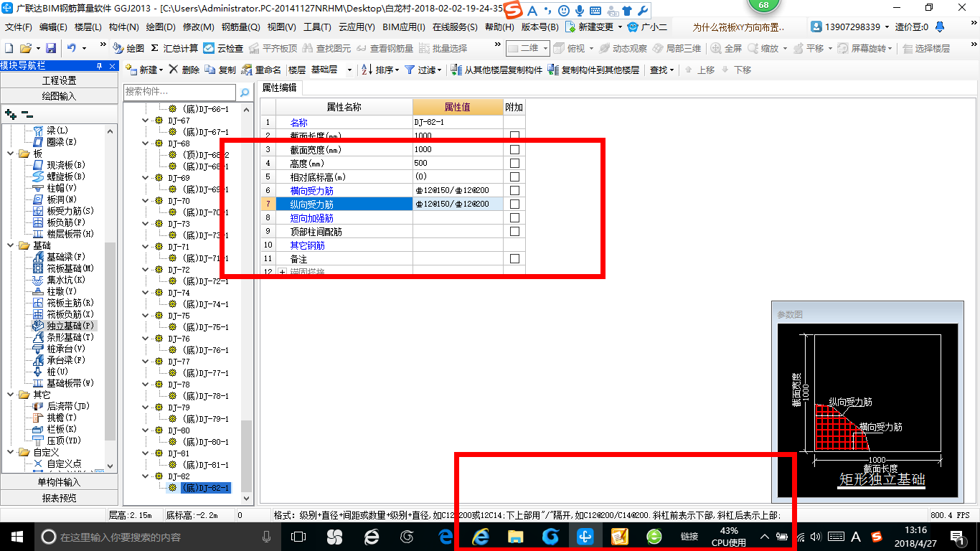Screen dimensions: 980x551
Task: Collapse the 基础 folder in navigation tree
Action: (x=9, y=245)
